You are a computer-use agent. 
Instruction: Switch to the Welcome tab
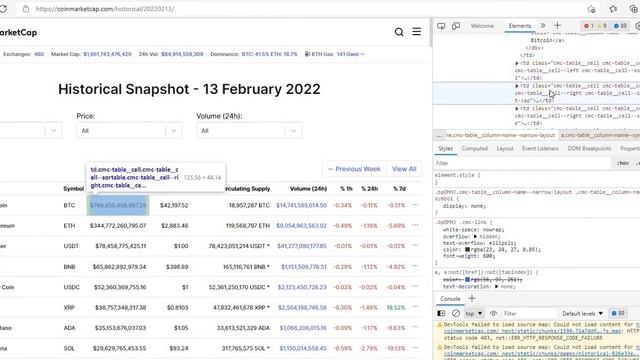pos(482,26)
